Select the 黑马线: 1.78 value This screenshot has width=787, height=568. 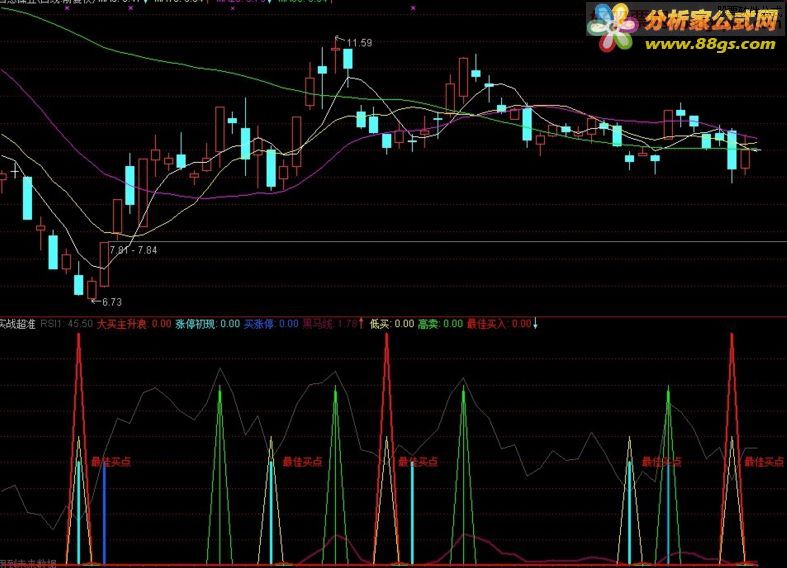330,324
